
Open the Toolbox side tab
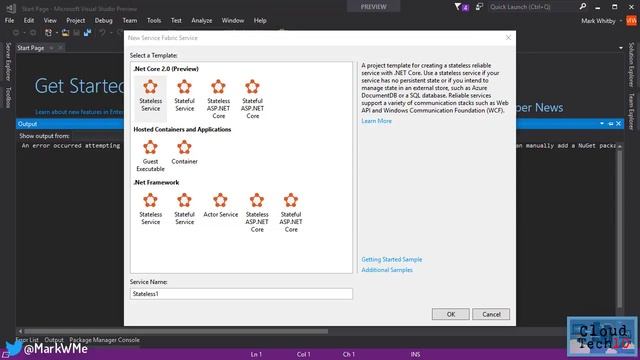[x=8, y=97]
